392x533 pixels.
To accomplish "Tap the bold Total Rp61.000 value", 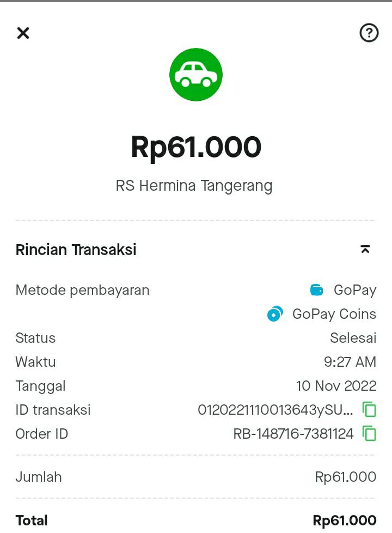I will (344, 520).
